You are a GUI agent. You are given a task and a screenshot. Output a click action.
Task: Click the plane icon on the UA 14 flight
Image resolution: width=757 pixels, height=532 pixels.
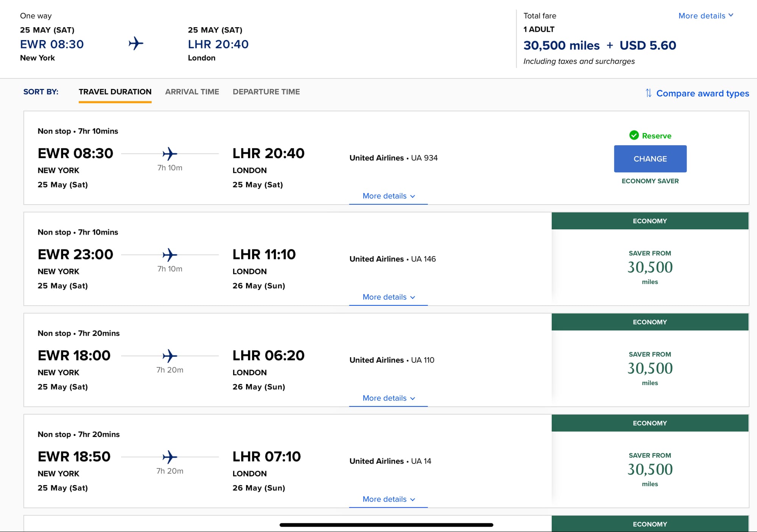point(170,457)
